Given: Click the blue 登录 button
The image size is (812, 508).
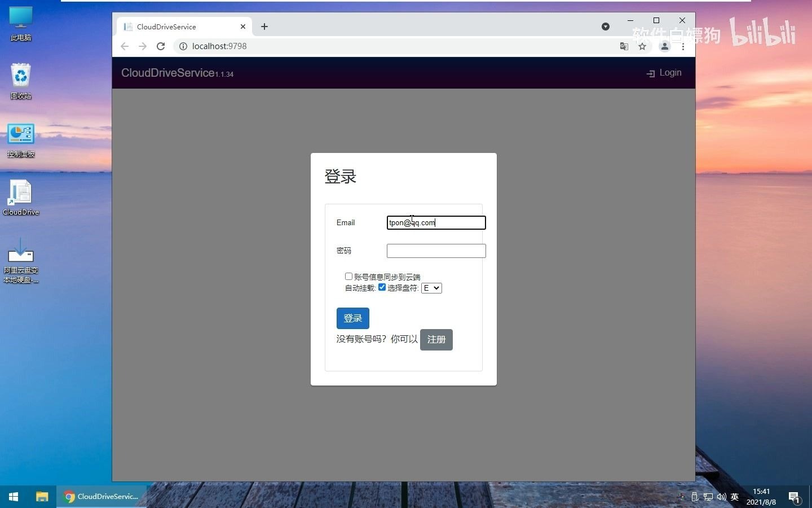Looking at the screenshot, I should click(x=353, y=318).
